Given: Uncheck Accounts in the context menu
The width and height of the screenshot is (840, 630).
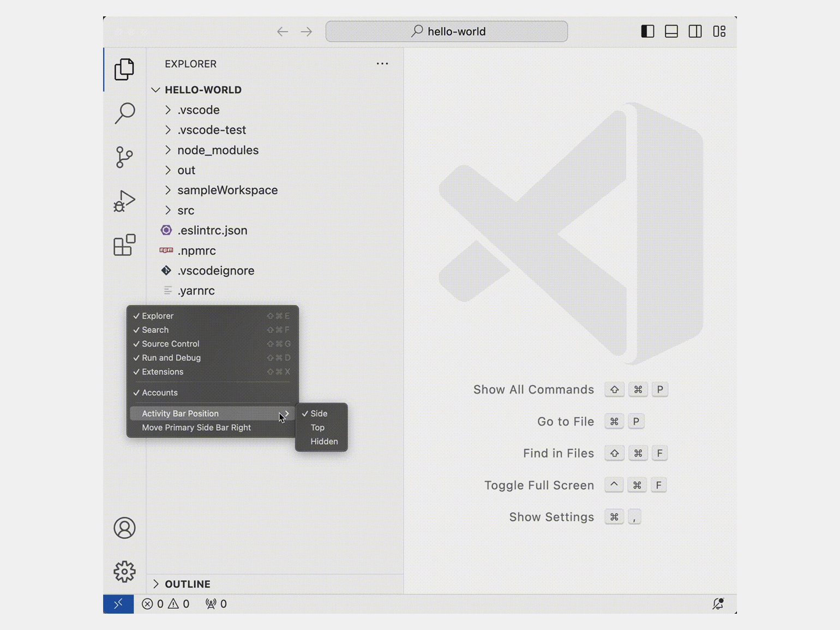Looking at the screenshot, I should (x=212, y=393).
